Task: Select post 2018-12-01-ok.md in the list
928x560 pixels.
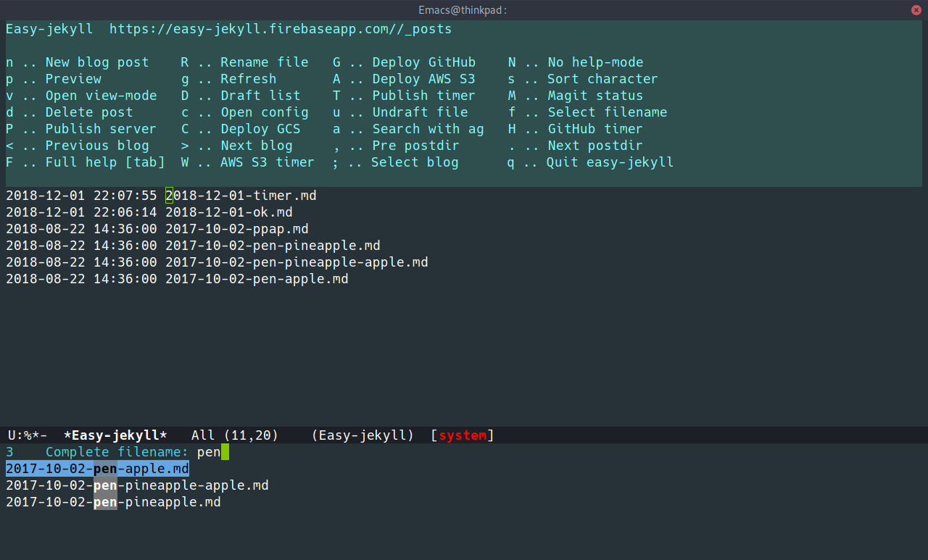Action: pyautogui.click(x=229, y=212)
